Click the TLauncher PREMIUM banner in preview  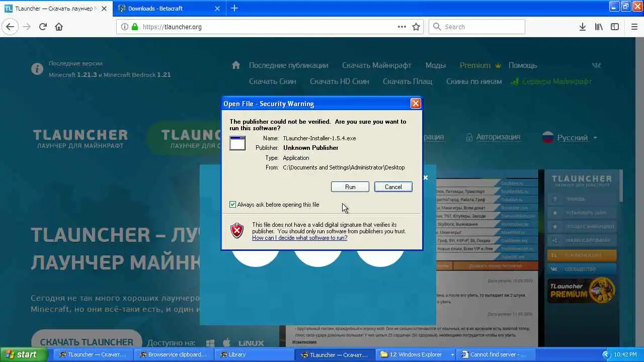pyautogui.click(x=582, y=290)
